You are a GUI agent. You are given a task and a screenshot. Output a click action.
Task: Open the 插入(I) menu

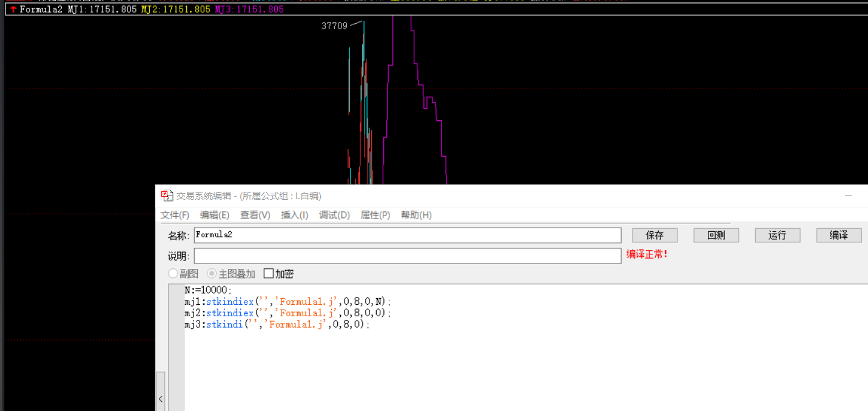tap(295, 215)
